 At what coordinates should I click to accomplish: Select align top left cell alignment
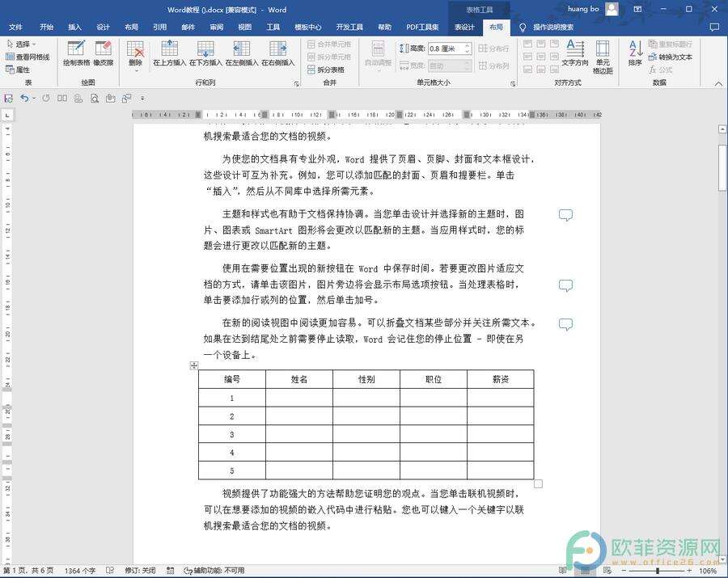527,44
